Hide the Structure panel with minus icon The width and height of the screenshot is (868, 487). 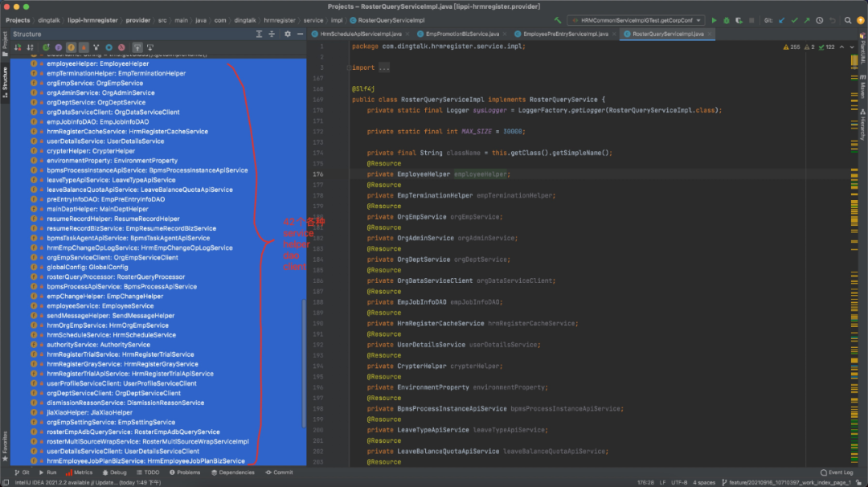point(300,35)
